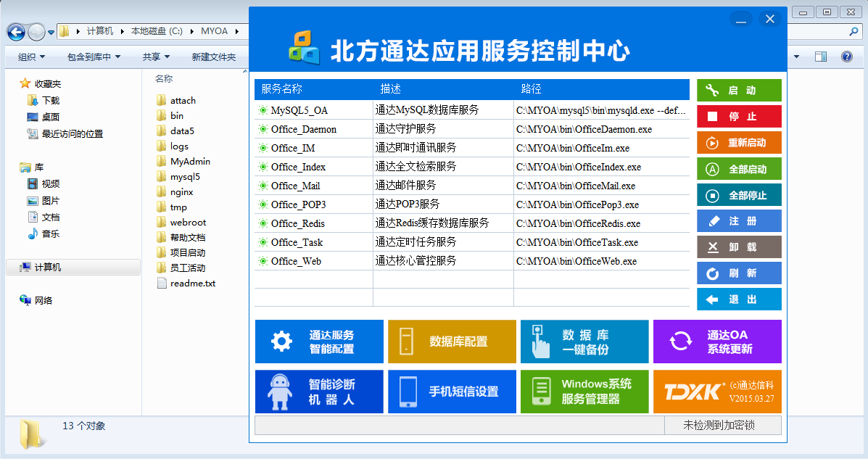Click the 名称 column header in Explorer
This screenshot has width=868, height=459.
[x=164, y=78]
